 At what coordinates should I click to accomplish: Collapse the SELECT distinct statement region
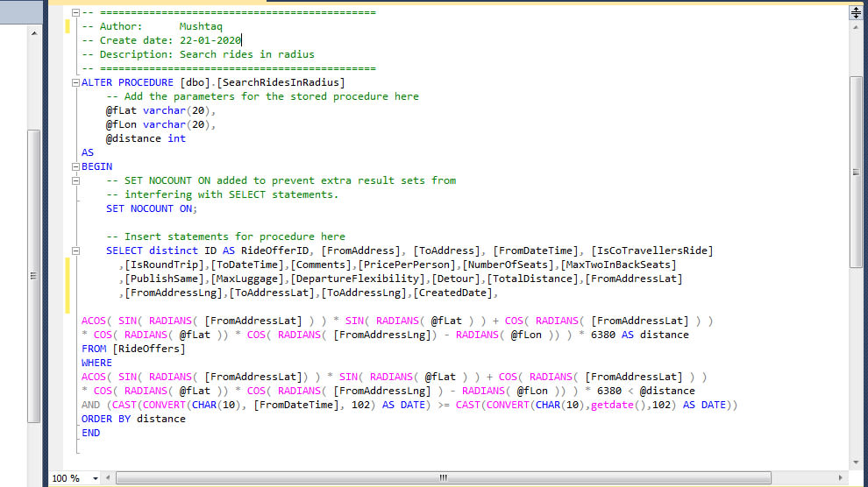coord(75,251)
